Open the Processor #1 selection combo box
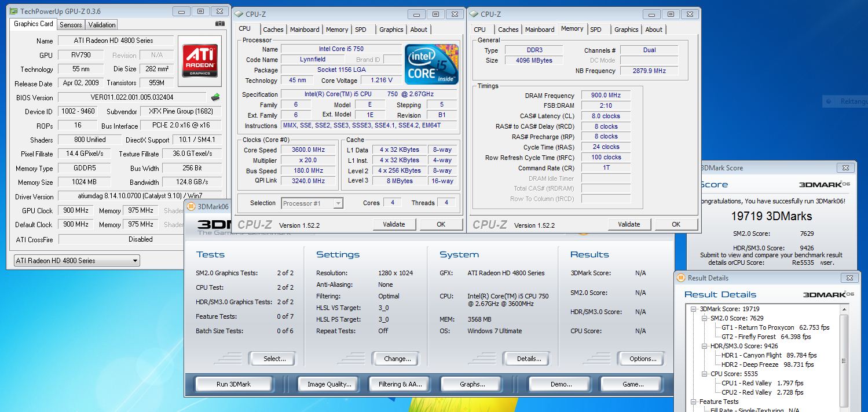The height and width of the screenshot is (412, 868). pos(312,203)
